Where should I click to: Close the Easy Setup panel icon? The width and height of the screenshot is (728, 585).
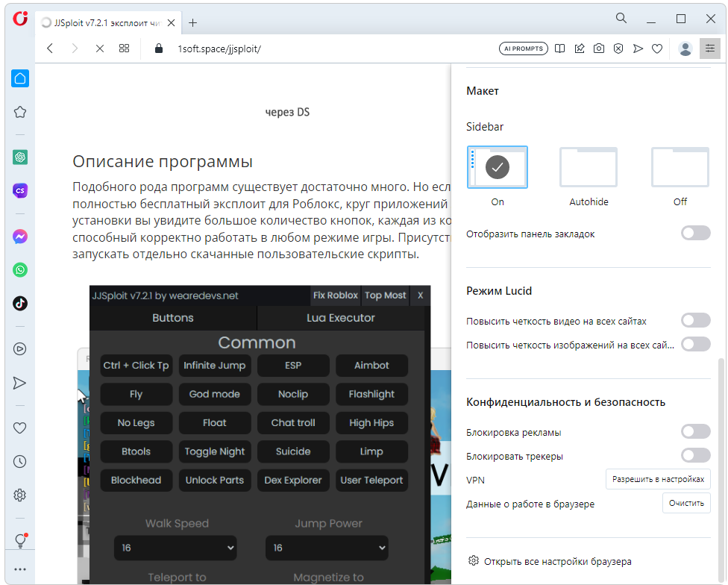[710, 49]
